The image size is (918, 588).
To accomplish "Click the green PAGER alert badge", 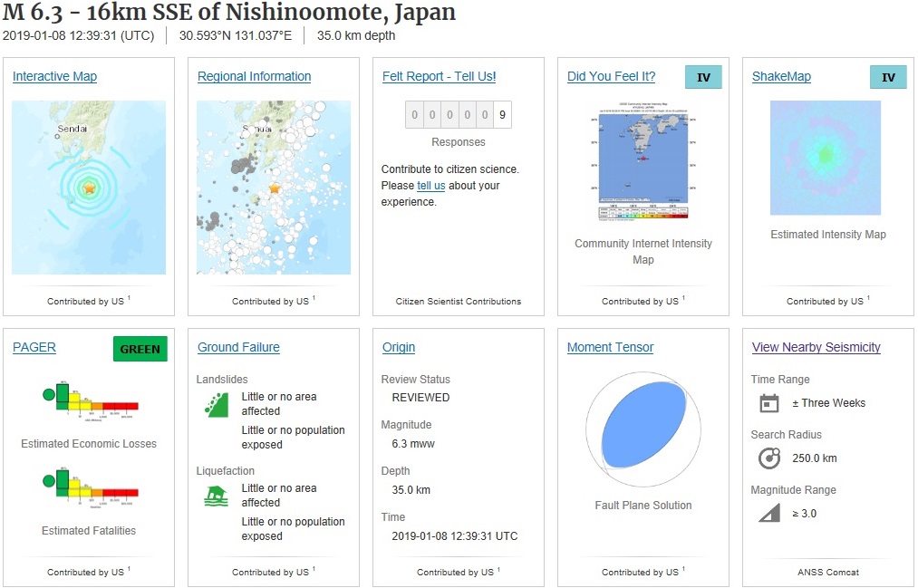I will click(140, 349).
